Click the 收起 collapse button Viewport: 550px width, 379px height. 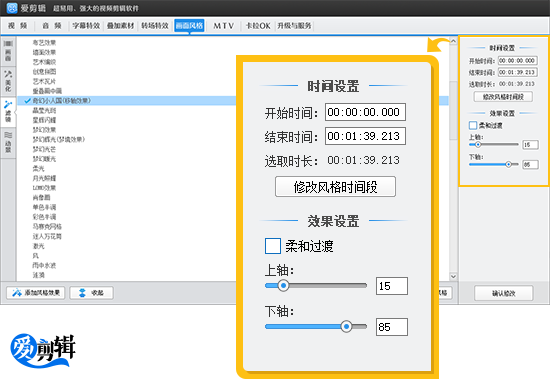[x=91, y=293]
